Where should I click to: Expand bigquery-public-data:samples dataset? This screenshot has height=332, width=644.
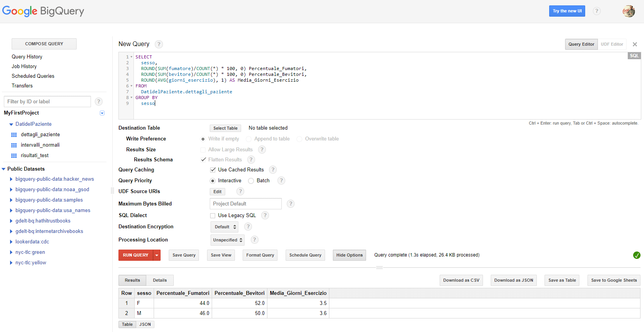point(11,200)
